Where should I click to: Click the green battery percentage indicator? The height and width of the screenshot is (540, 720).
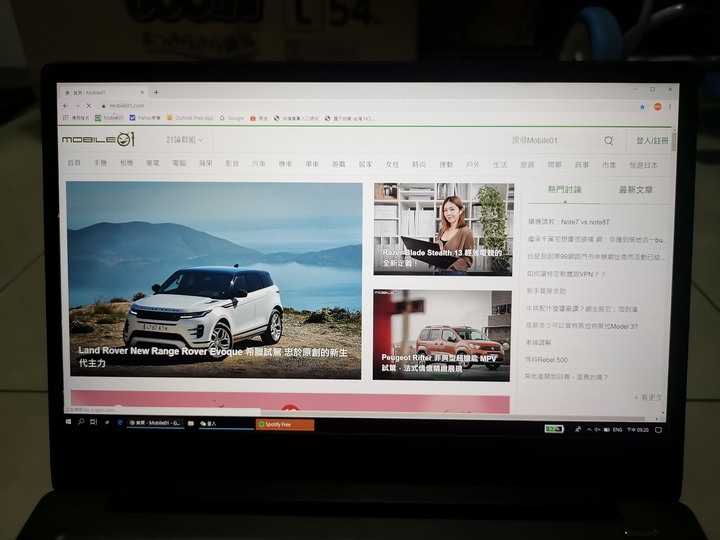(x=554, y=429)
